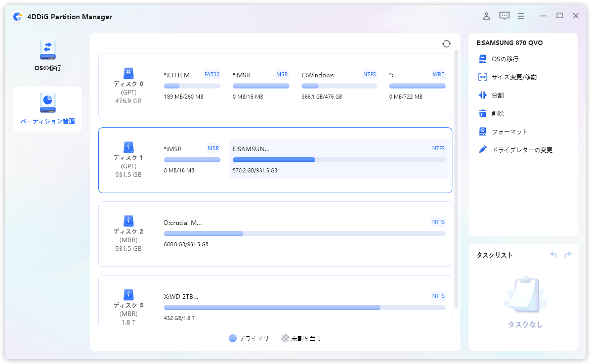Image resolution: width=591 pixels, height=364 pixels.
Task: Click the 189 MB/260 MB usage text
Action: [184, 97]
